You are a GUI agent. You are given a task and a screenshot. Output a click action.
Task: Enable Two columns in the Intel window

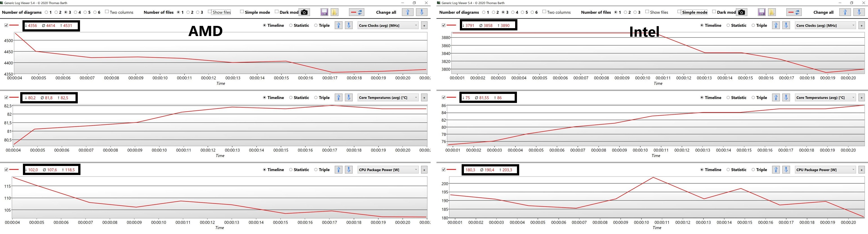coord(544,12)
